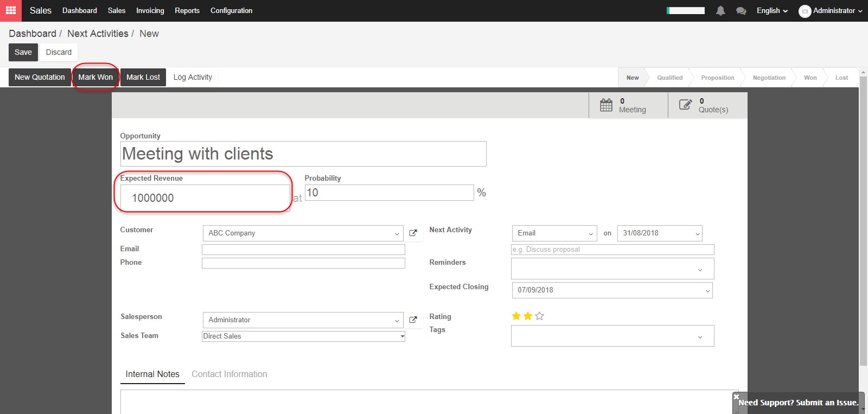Set stage to Lost
The height and width of the screenshot is (414, 868).
[x=842, y=78]
